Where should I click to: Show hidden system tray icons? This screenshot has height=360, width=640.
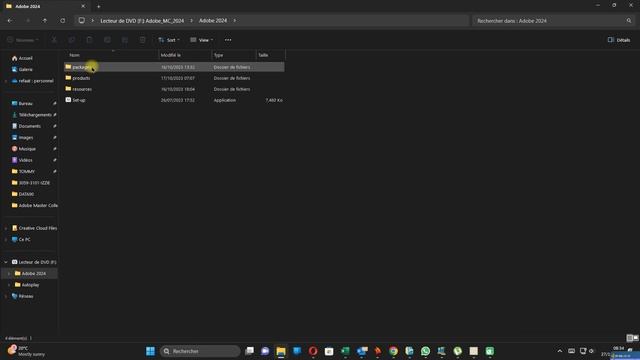tap(560, 351)
